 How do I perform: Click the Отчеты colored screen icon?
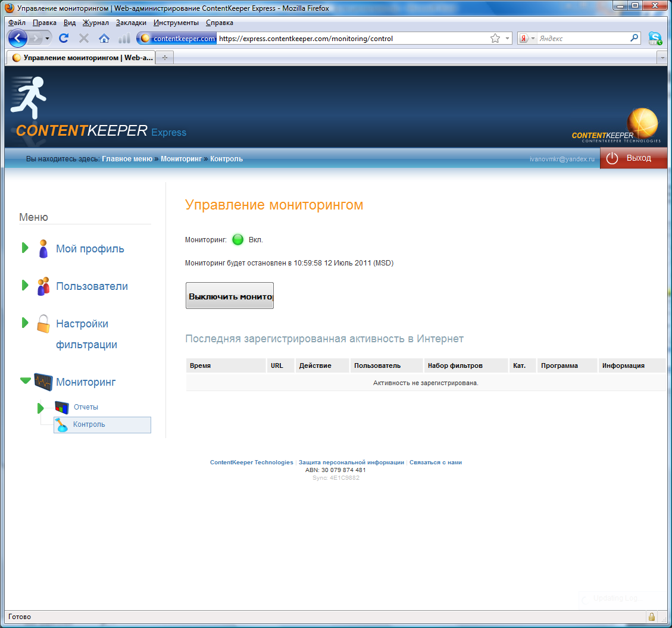62,407
